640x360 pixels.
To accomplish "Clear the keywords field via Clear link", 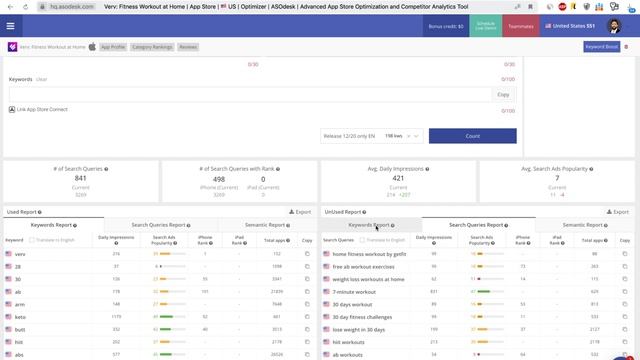I will pos(42,79).
